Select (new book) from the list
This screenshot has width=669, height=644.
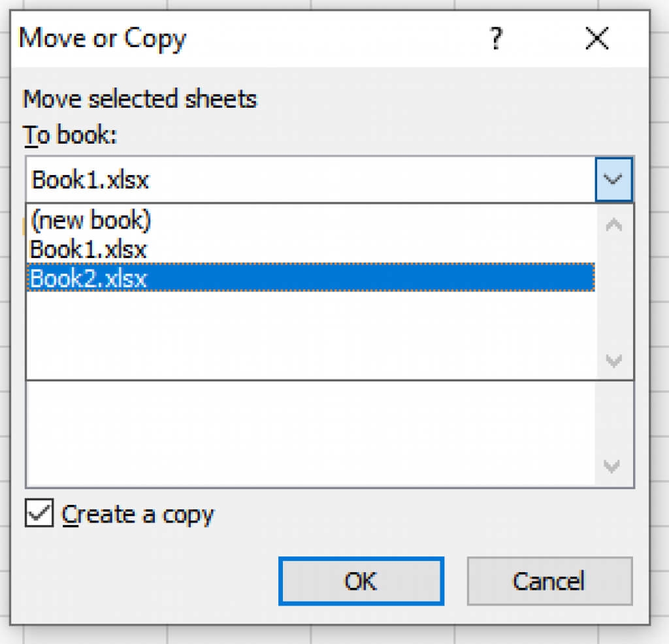(x=91, y=221)
